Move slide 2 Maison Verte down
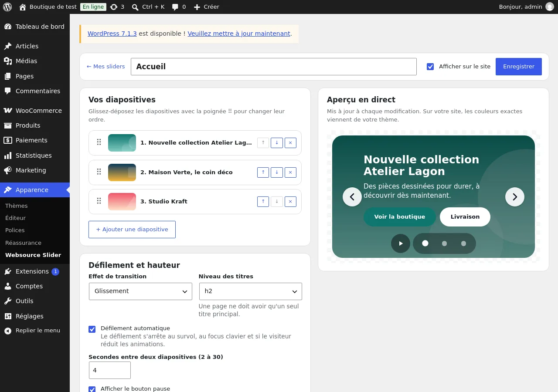 tap(277, 172)
